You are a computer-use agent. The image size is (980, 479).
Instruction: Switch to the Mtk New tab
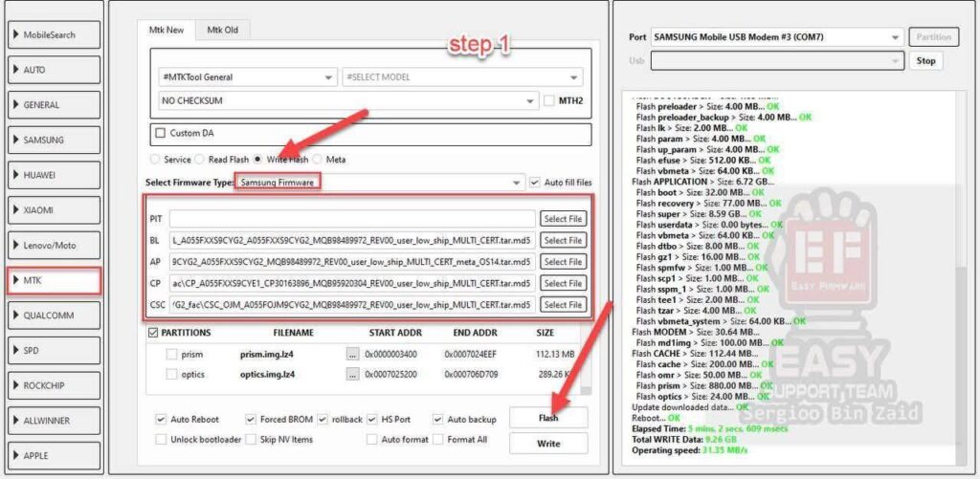tap(166, 30)
